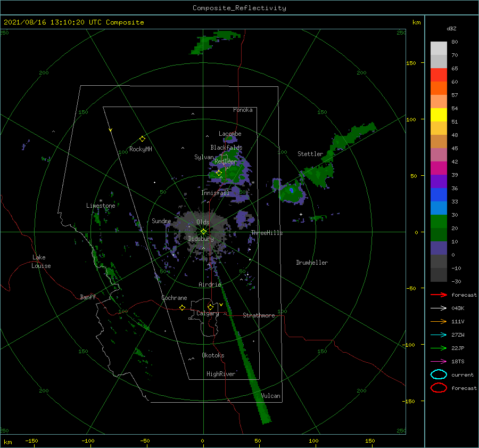Click the yellow diamond marker in Calgary
479x448 pixels.
point(210,307)
